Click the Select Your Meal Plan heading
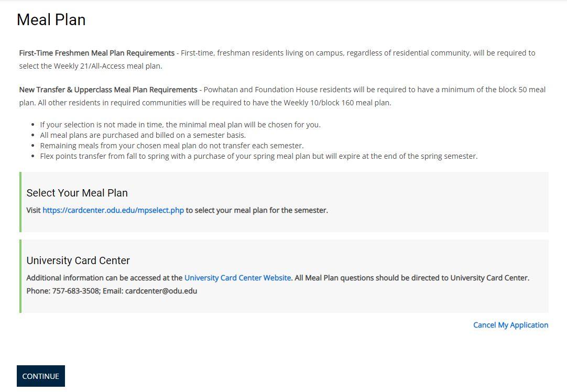Viewport: 567px width, 392px height. [77, 193]
